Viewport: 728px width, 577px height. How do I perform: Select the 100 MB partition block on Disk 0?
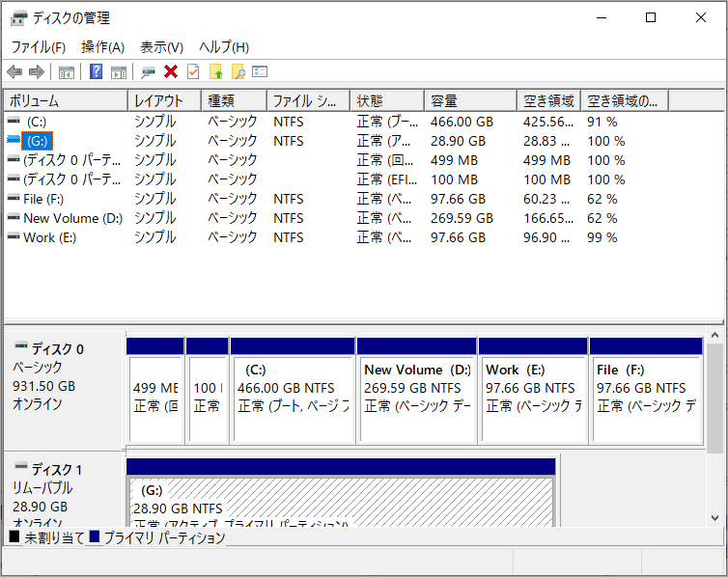pos(208,391)
